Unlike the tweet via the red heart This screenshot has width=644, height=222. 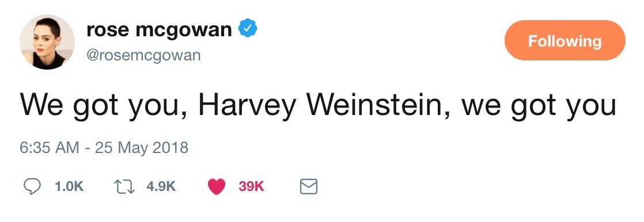(x=217, y=187)
